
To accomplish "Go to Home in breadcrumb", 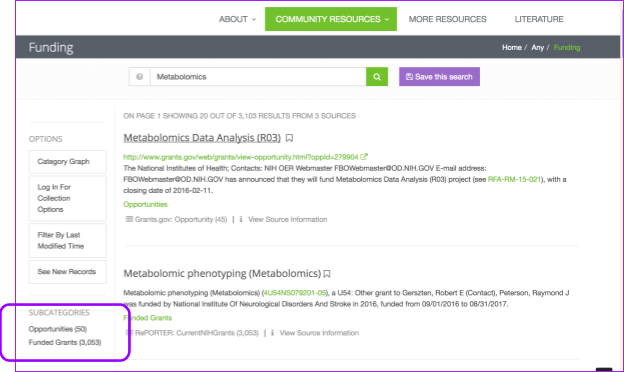I will (512, 47).
